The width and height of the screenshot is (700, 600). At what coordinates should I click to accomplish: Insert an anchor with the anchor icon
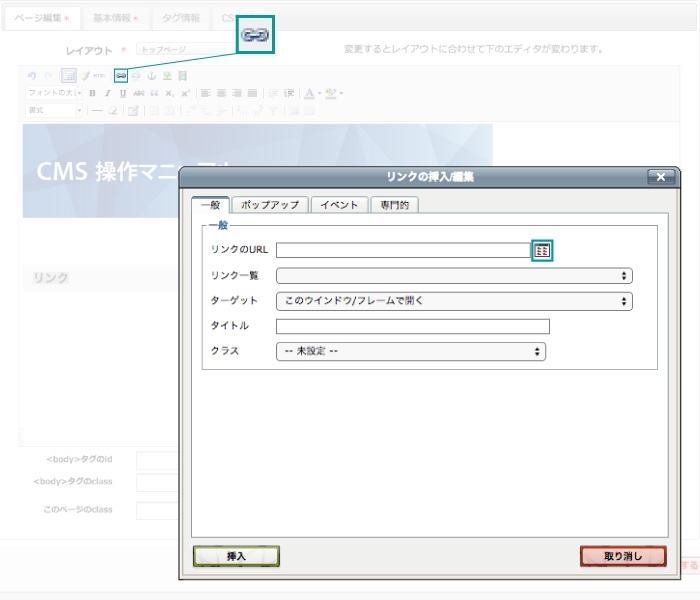click(152, 76)
